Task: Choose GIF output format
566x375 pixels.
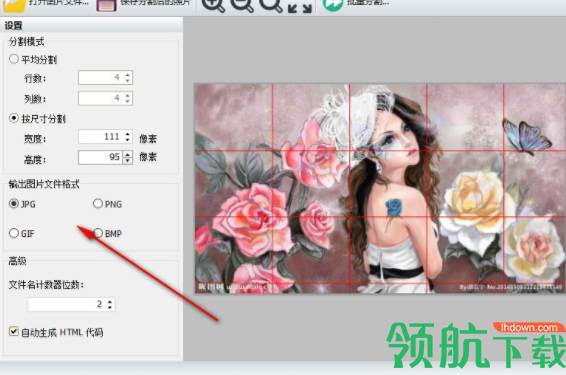Action: (14, 233)
